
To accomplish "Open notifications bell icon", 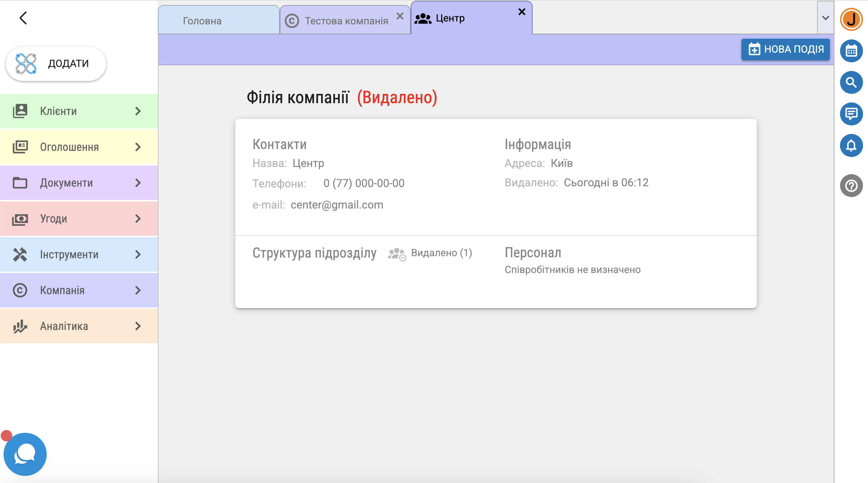I will [851, 145].
